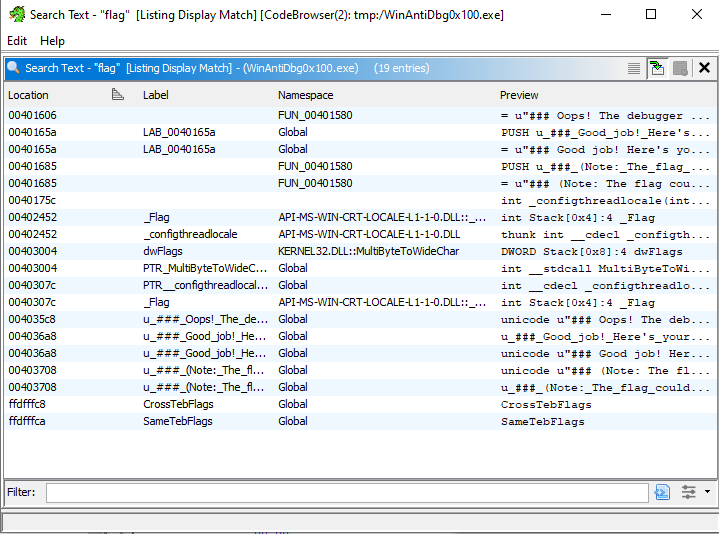Click the _Flag label at 0040307c
The width and height of the screenshot is (719, 534).
click(156, 302)
